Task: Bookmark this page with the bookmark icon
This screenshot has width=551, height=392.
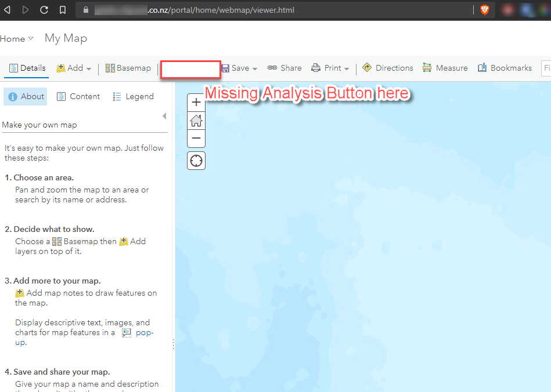Action: click(63, 10)
